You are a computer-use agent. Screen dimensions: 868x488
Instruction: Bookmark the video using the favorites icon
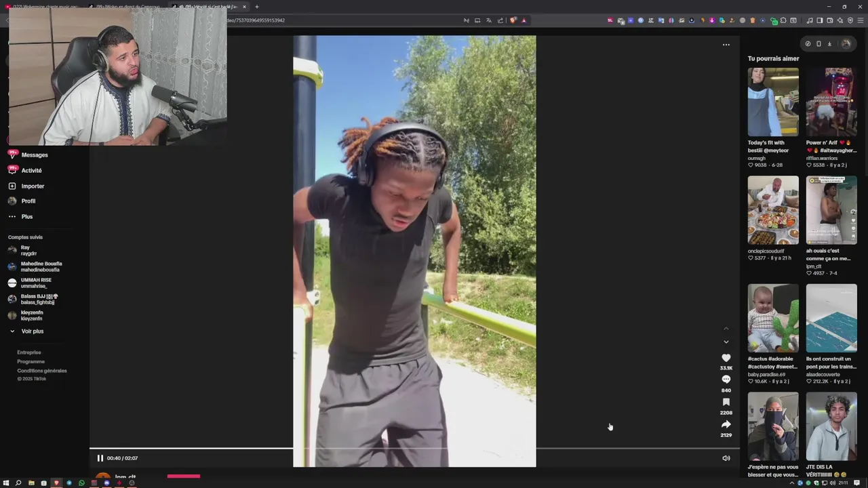[726, 402]
